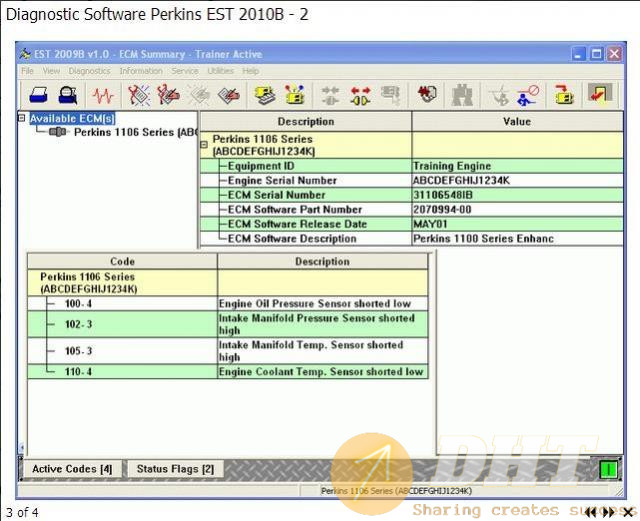
Task: Click the 2070994-00 value cell
Action: [x=517, y=209]
